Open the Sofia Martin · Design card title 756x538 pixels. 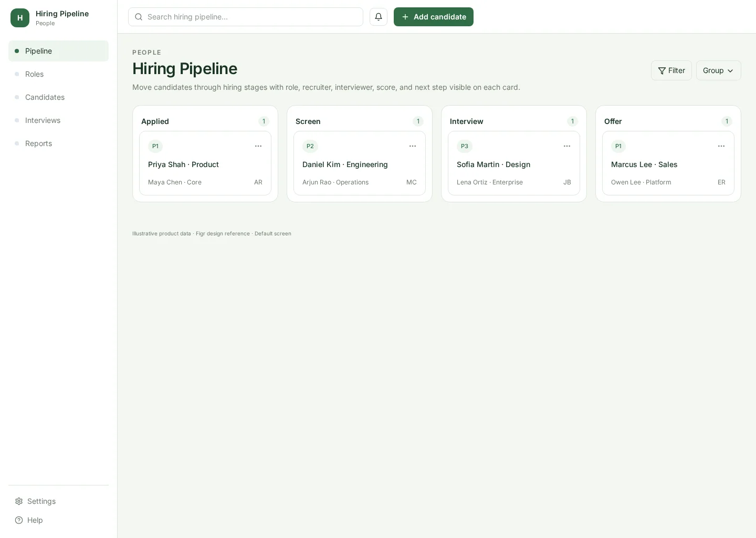[x=493, y=164]
